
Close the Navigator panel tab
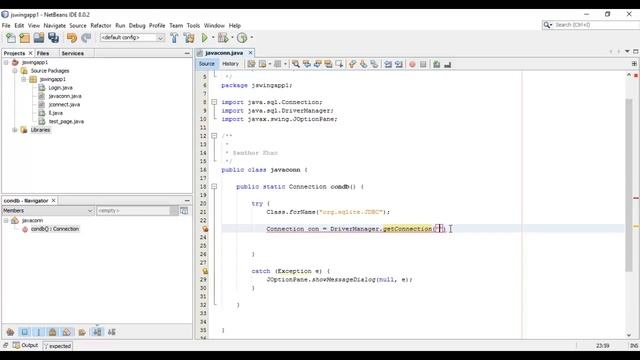[53, 200]
